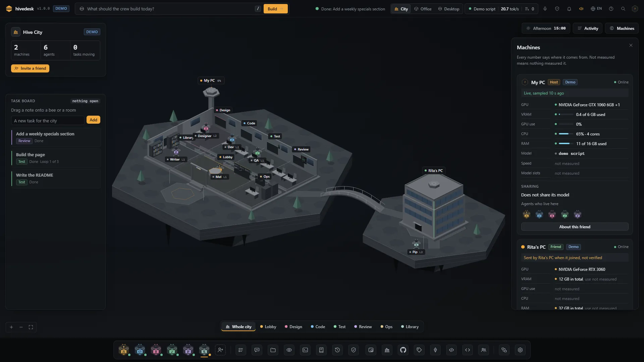Expand the Build the page task card
This screenshot has width=644, height=362.
pos(56,158)
